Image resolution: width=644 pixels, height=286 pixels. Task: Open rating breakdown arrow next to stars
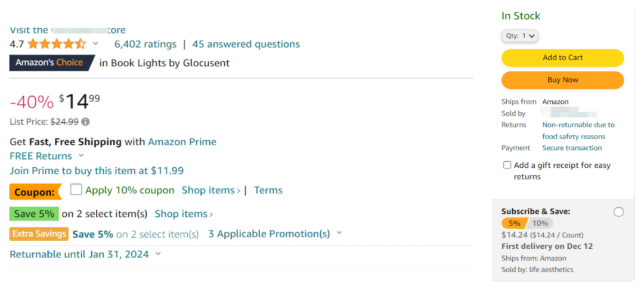coord(95,44)
